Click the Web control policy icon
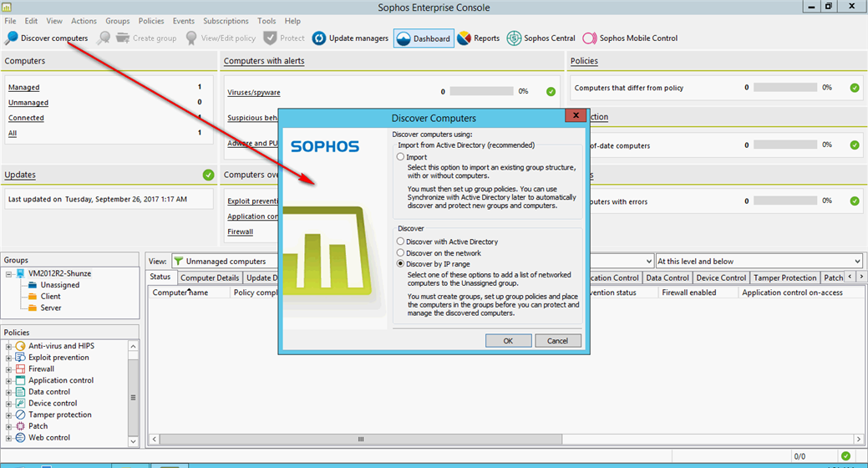Viewport: 868px width, 468px height. pos(21,438)
